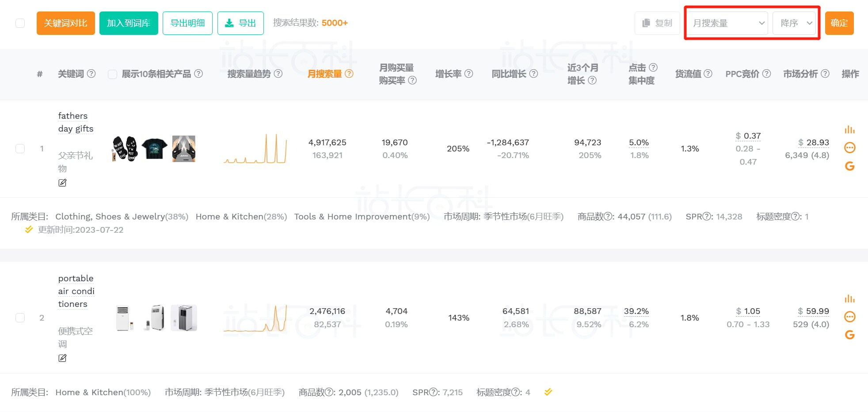
Task: Select the checkbox for the fathers day gifts row
Action: 20,149
